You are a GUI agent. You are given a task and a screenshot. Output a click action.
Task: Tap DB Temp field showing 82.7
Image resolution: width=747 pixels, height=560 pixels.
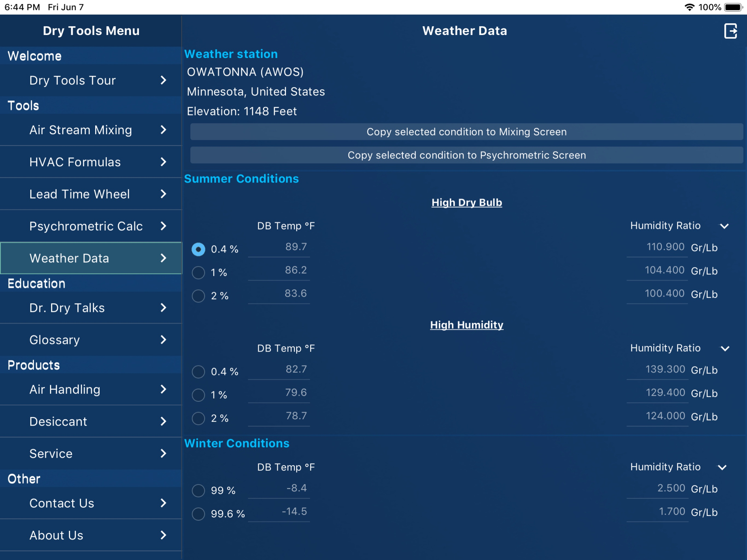(279, 370)
